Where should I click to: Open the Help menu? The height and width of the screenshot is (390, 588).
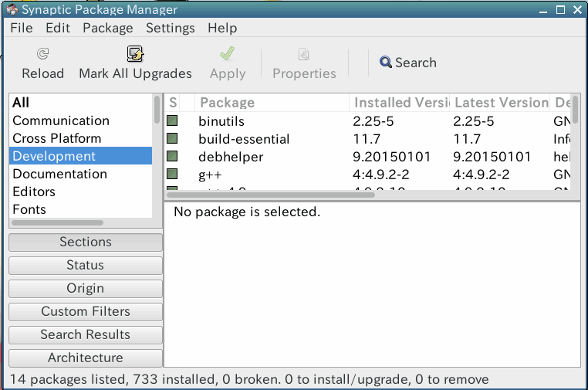[x=222, y=28]
